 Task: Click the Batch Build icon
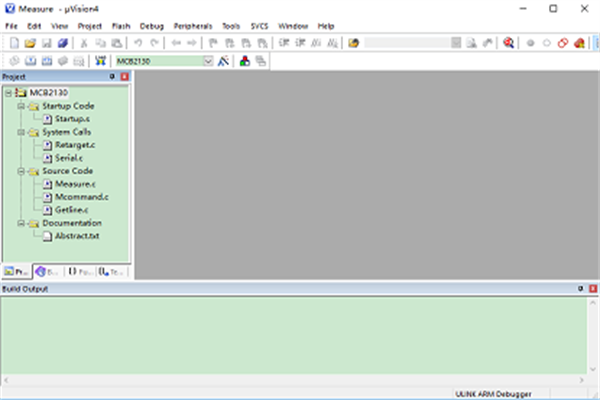63,61
